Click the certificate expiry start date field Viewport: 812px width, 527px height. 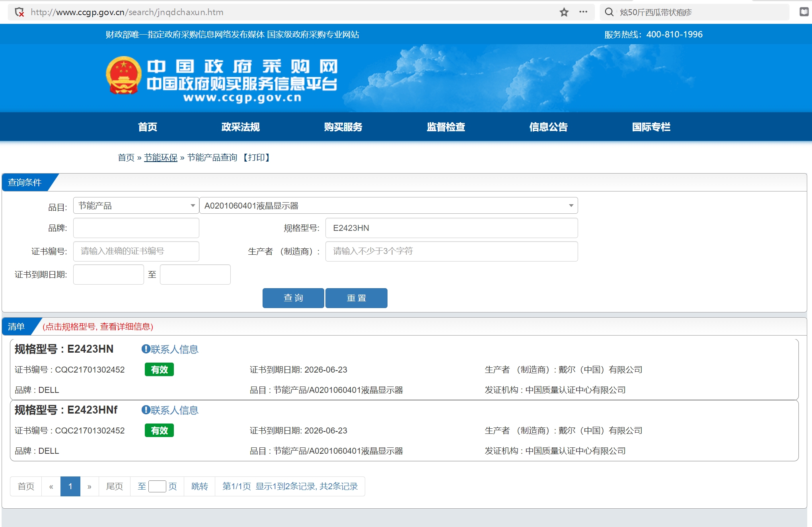coord(108,274)
